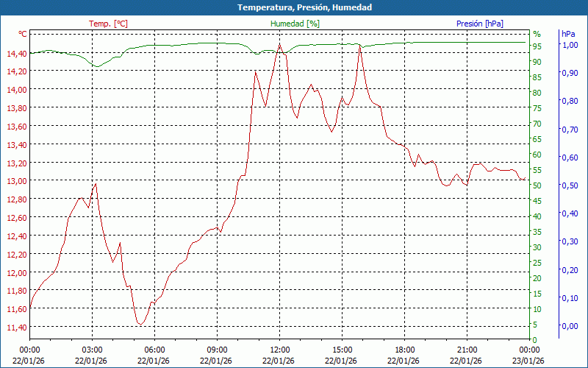The width and height of the screenshot is (588, 368).
Task: Click the 15:00 time axis label
Action: point(342,350)
